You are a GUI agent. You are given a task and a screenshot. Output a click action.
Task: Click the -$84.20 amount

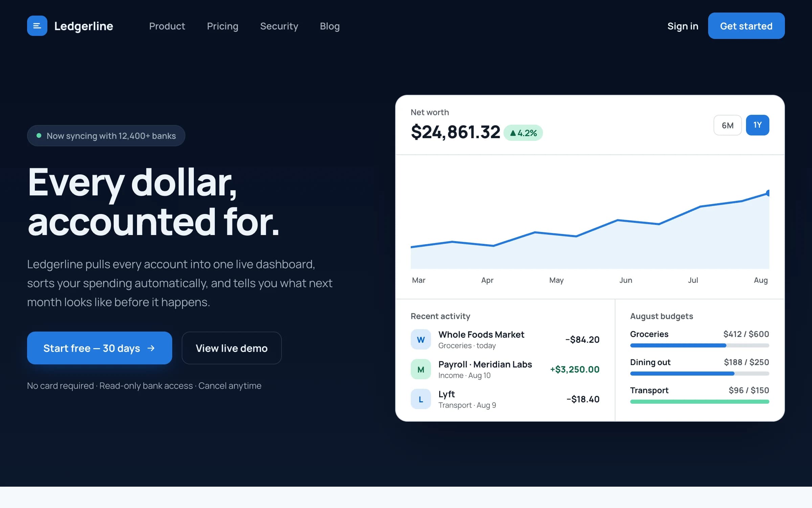pos(582,339)
